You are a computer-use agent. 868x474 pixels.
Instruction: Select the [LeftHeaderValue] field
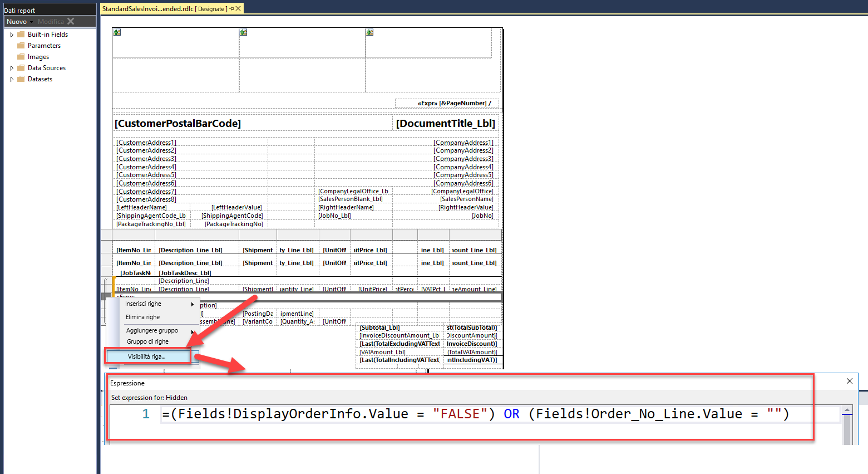click(229, 208)
